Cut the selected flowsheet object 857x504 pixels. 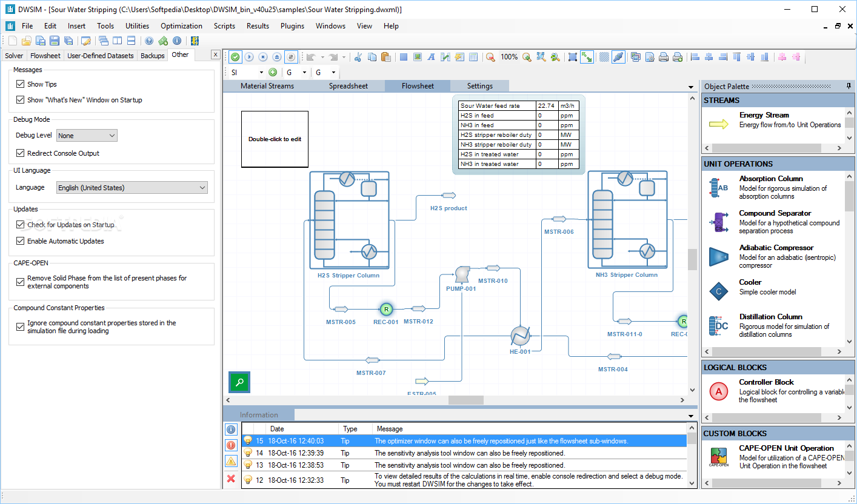(x=358, y=57)
